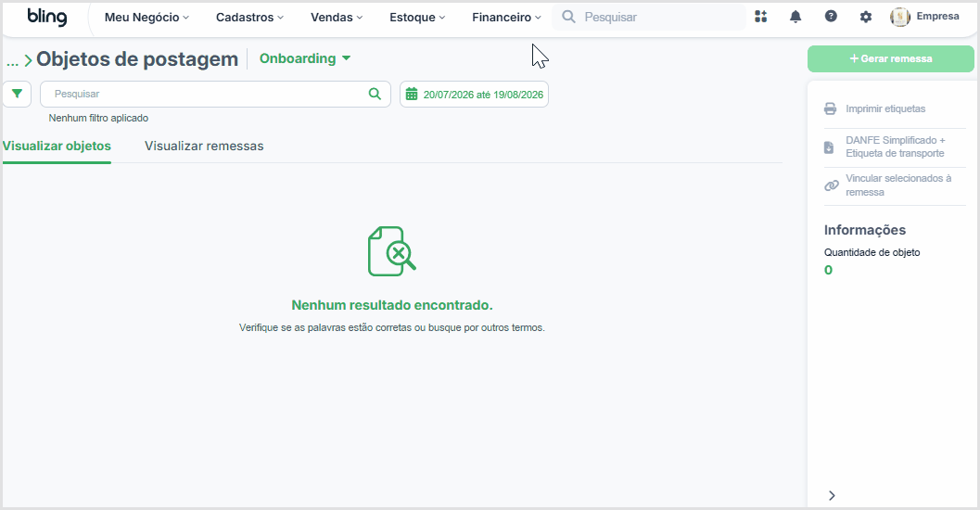The image size is (980, 510).
Task: Open the green filter funnel button
Action: coord(17,94)
